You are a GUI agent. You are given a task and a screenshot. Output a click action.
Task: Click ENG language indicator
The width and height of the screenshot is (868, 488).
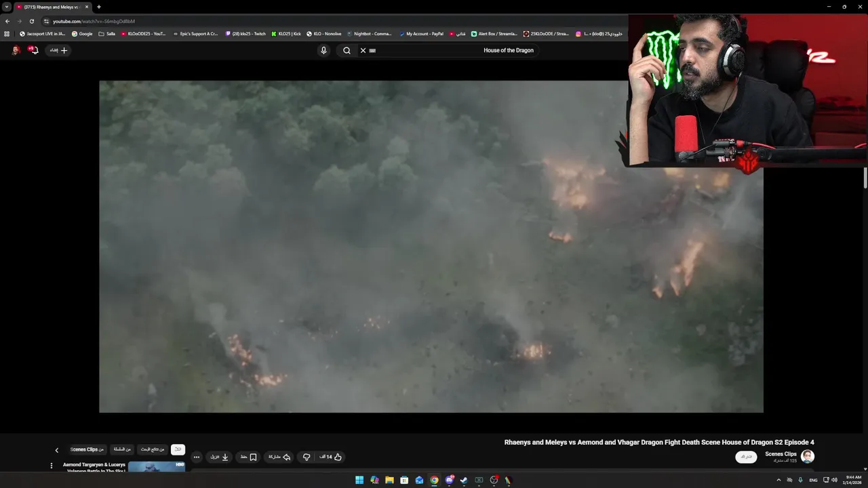click(x=813, y=480)
